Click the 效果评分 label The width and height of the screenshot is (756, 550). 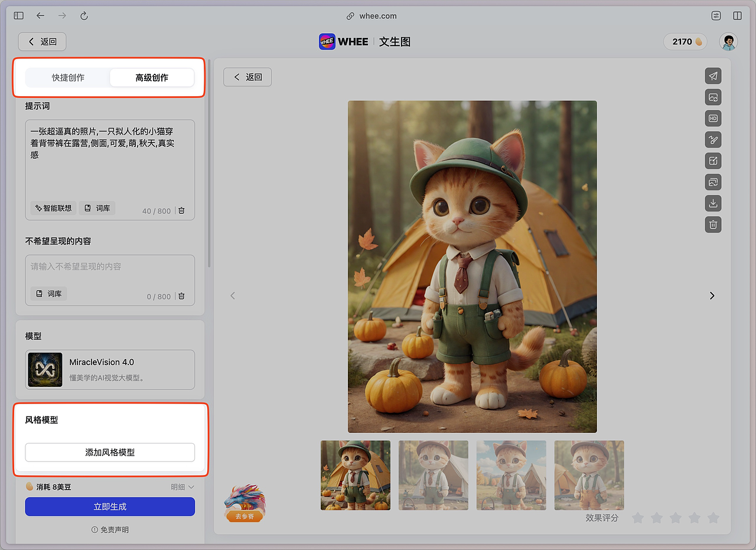click(x=602, y=518)
